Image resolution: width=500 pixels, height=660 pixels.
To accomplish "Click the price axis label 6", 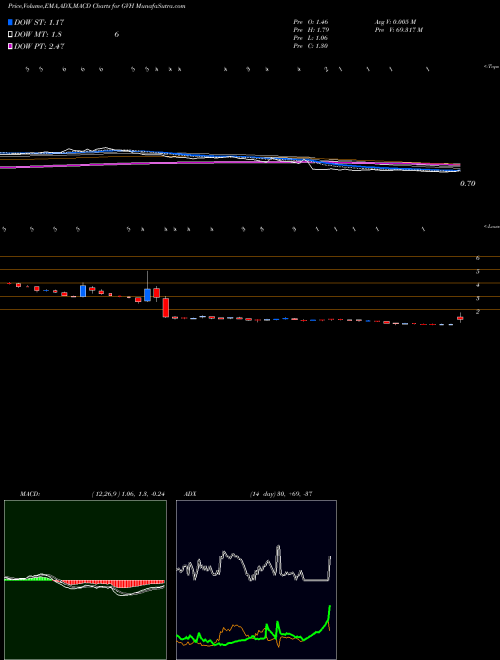I will coord(478,258).
